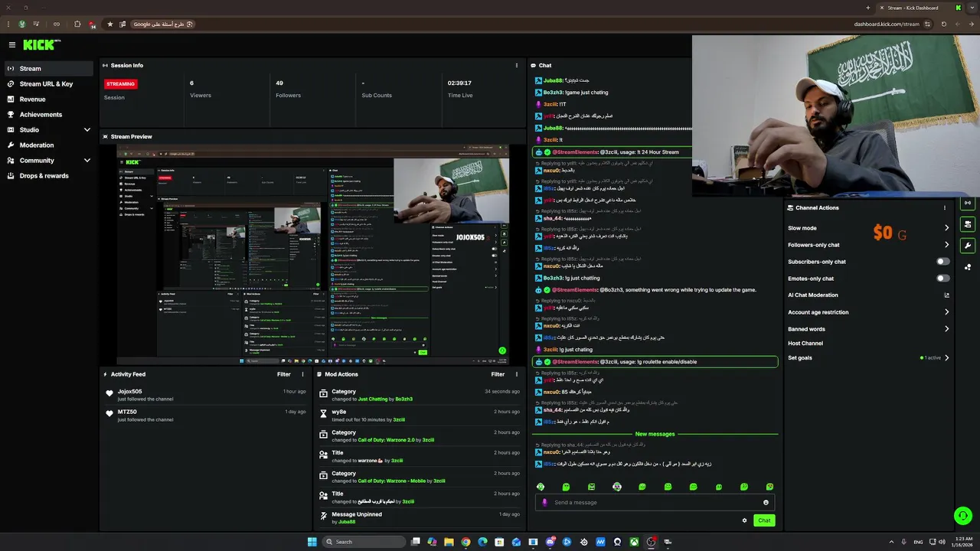The image size is (980, 551).
Task: Open the Channel Actions three-dot menu
Action: pos(945,208)
